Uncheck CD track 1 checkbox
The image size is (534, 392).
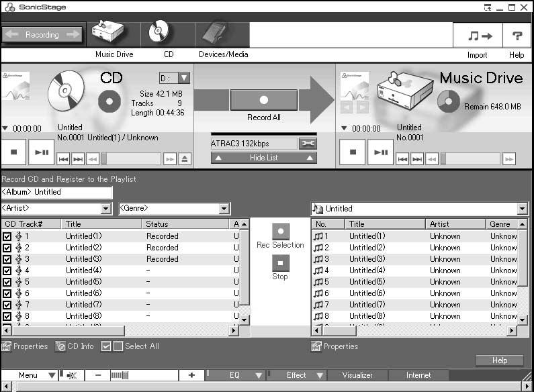tap(7, 236)
